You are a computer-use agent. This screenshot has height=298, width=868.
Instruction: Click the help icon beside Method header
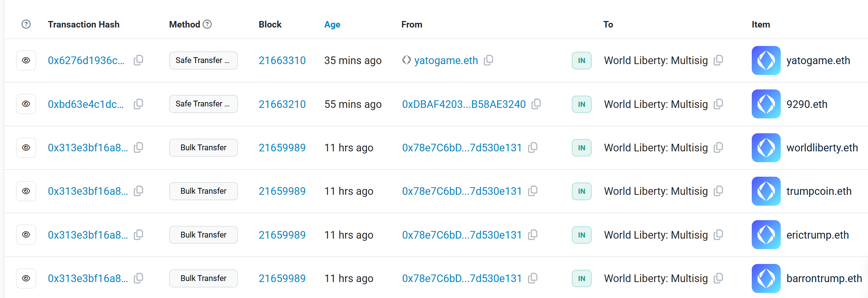pos(207,24)
